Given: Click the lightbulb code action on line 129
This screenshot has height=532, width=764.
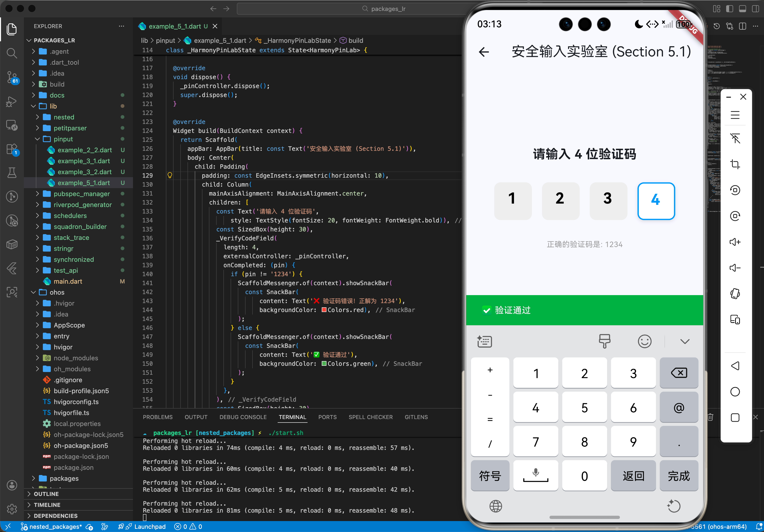Looking at the screenshot, I should 170,175.
